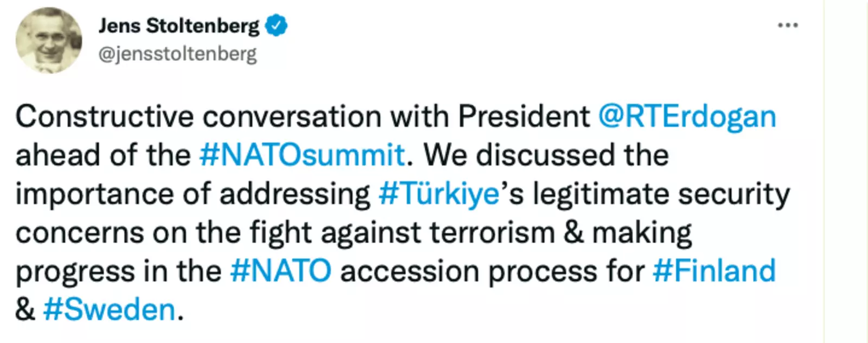Click the phrase 'progress in the'
This screenshot has width=868, height=343.
(x=118, y=271)
